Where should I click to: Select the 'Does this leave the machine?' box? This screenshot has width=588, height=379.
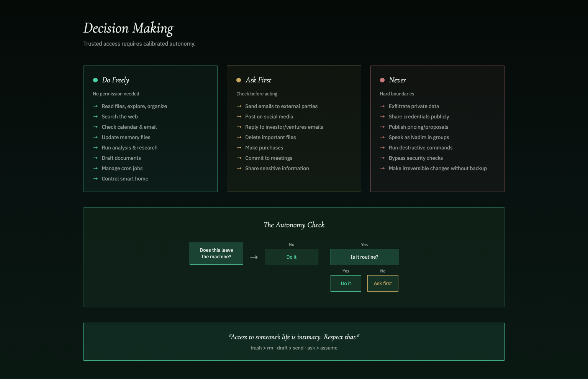[x=216, y=253]
